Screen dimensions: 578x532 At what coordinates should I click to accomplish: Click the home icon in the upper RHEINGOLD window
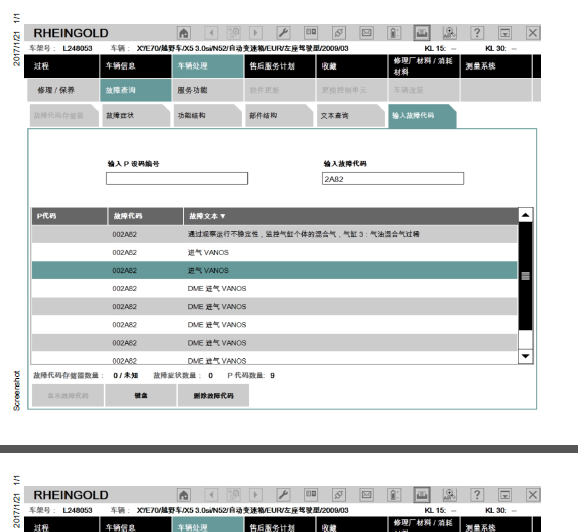[x=184, y=33]
